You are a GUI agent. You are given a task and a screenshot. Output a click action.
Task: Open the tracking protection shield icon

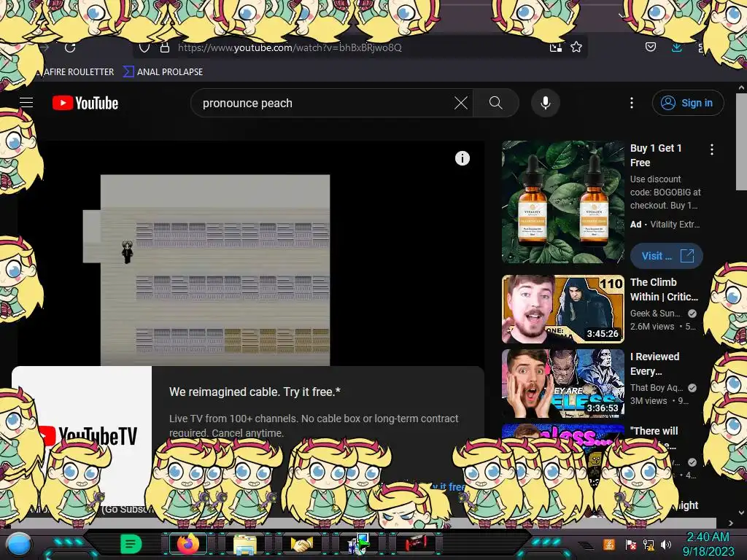(x=144, y=47)
